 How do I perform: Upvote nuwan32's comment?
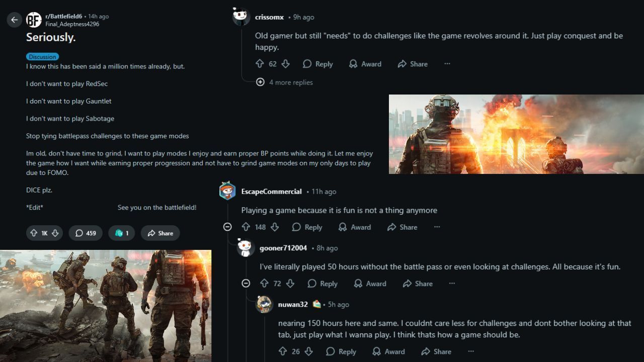click(283, 351)
